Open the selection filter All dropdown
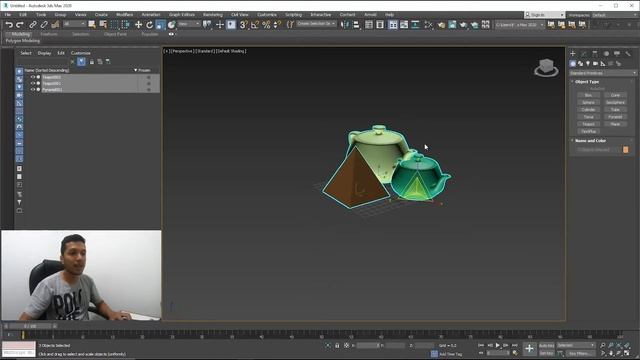 click(x=74, y=24)
